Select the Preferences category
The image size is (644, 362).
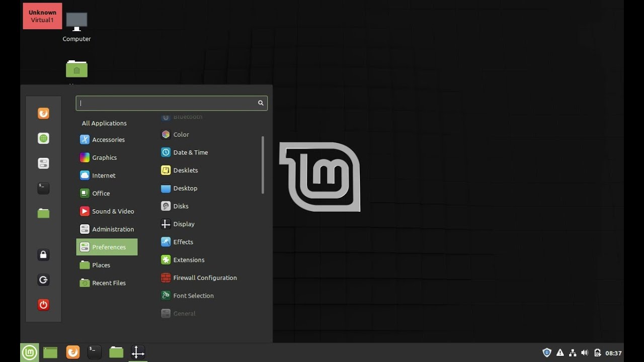[x=107, y=247]
